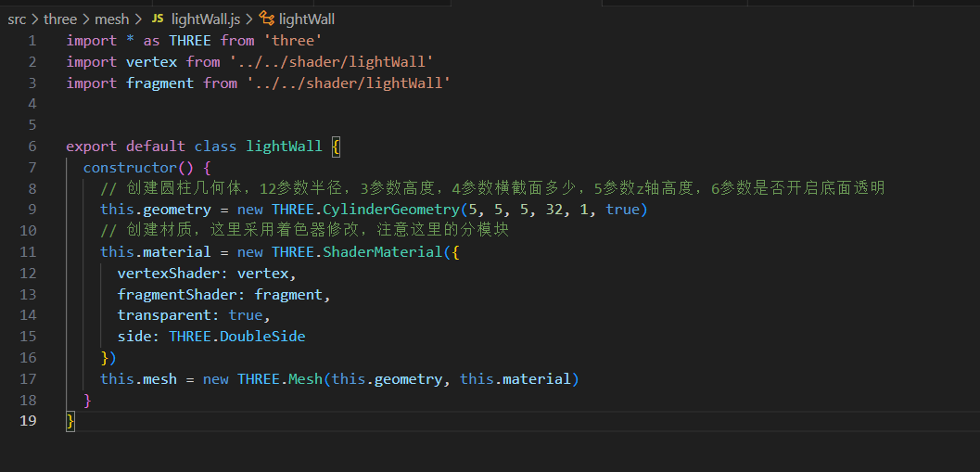Open the src breadcrumb folder

[17, 19]
